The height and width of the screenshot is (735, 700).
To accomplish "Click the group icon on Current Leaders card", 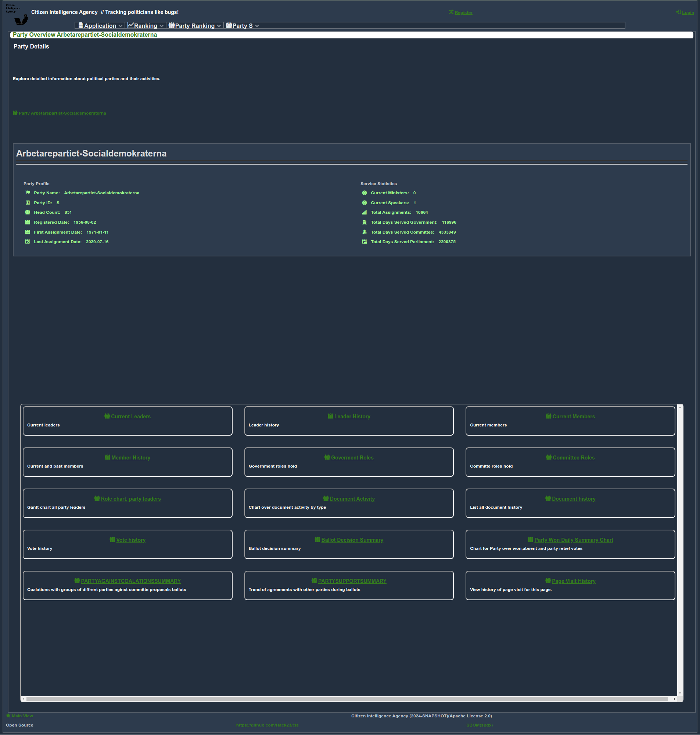I will (107, 416).
